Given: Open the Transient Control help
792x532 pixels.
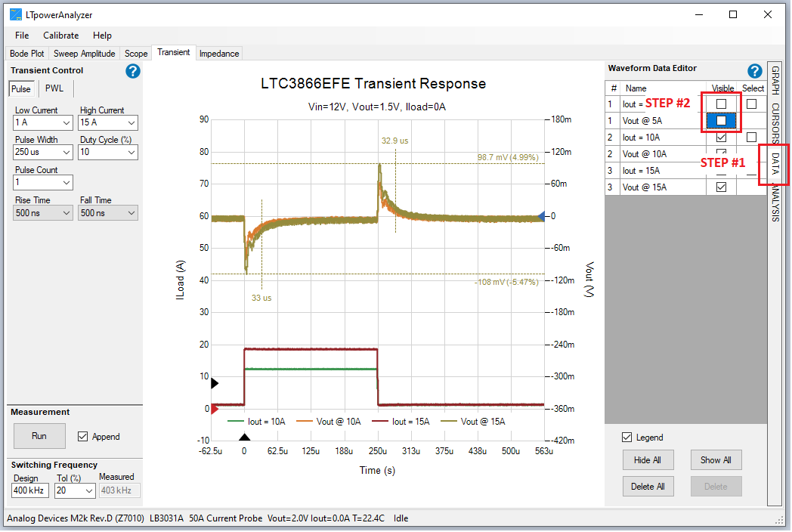Looking at the screenshot, I should point(133,71).
